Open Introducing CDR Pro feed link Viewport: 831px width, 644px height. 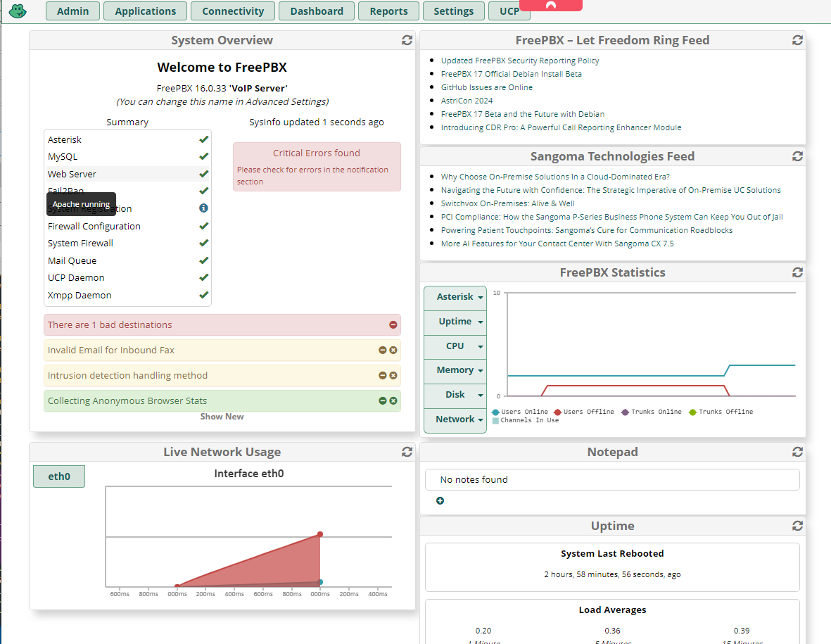(562, 127)
